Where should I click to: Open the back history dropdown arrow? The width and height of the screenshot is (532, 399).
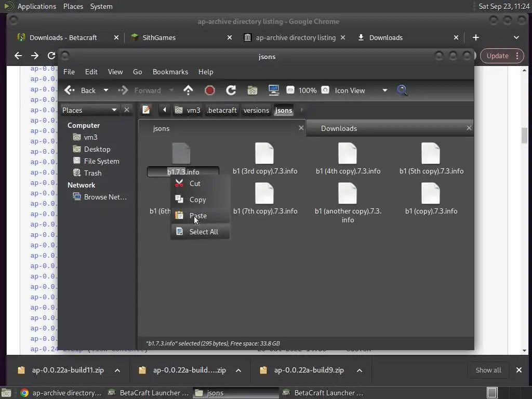(106, 90)
